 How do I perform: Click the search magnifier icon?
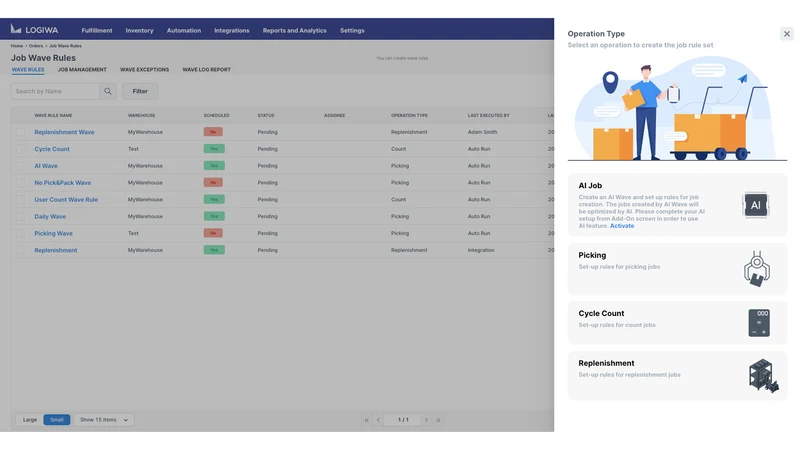108,91
